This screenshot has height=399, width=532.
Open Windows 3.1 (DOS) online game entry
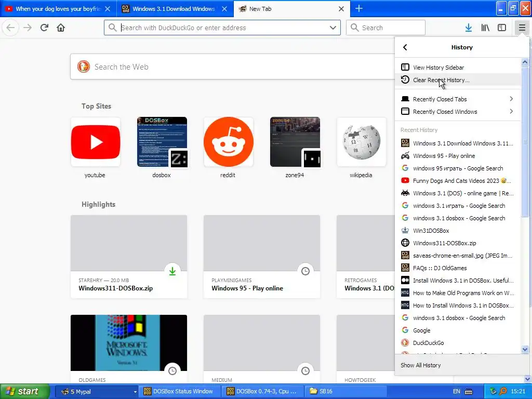click(x=457, y=193)
